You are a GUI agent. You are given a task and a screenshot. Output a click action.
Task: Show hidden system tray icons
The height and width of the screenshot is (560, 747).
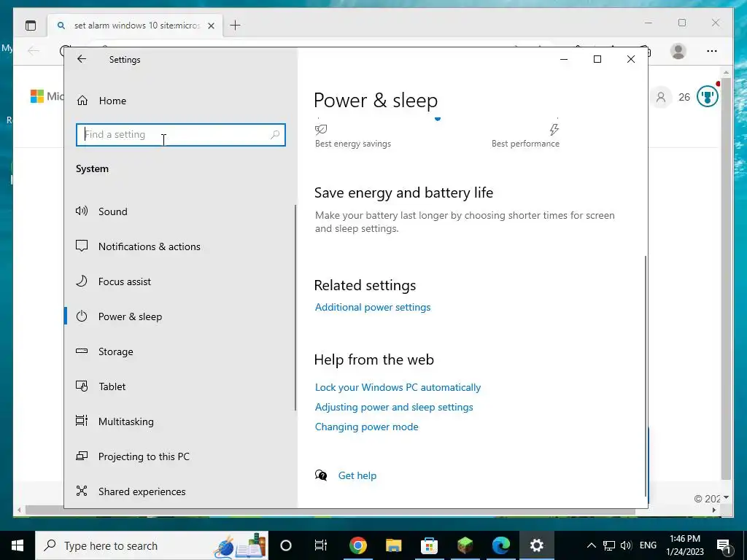(591, 545)
